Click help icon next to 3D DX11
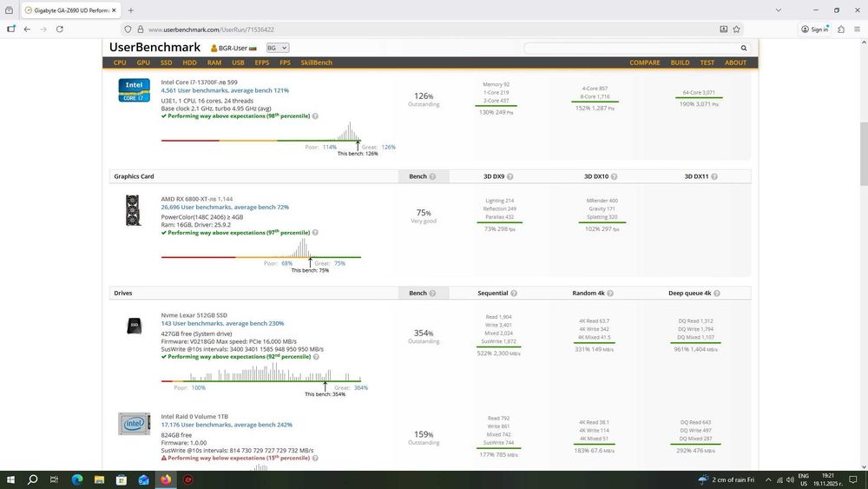 pyautogui.click(x=714, y=176)
